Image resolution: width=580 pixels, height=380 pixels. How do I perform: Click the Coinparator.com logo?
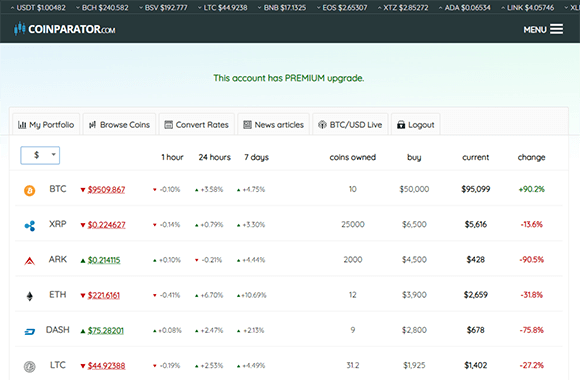coord(64,29)
